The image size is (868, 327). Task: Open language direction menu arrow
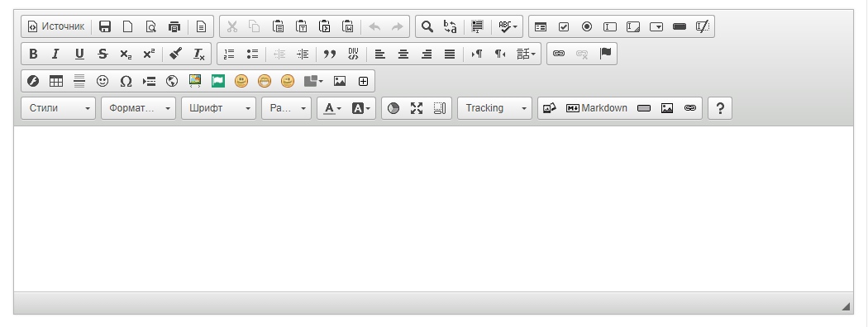click(x=526, y=54)
